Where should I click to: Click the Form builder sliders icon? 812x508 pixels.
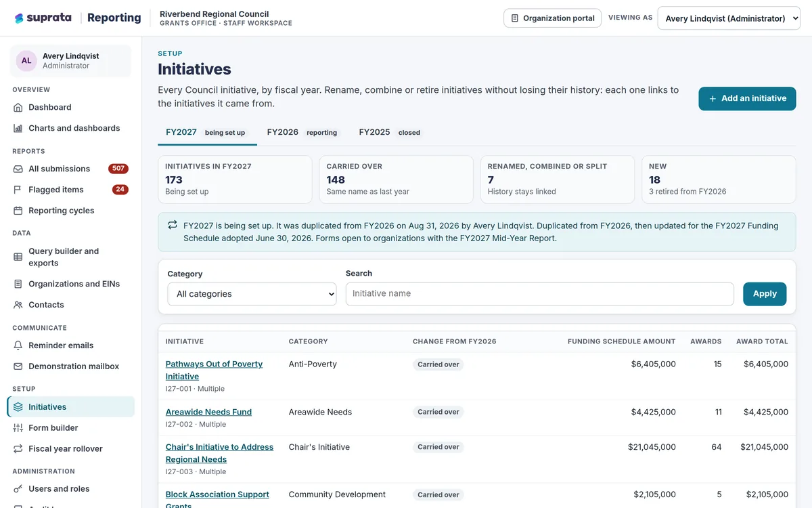[x=18, y=428]
